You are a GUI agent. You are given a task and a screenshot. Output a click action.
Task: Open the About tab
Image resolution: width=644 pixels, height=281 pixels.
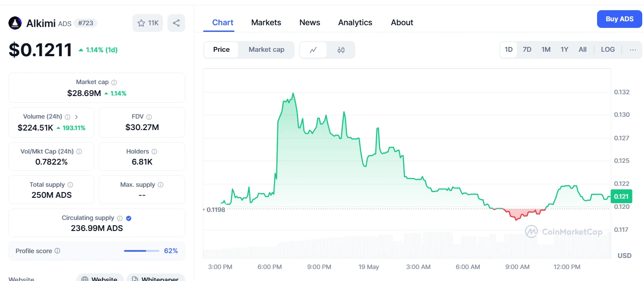[x=402, y=23]
